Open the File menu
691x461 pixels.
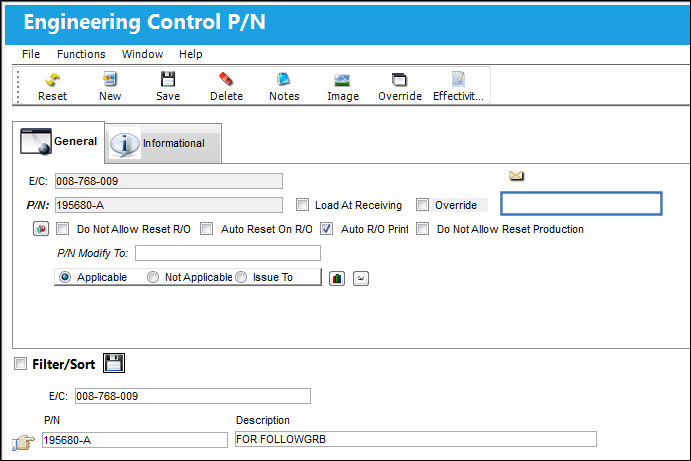pyautogui.click(x=31, y=54)
